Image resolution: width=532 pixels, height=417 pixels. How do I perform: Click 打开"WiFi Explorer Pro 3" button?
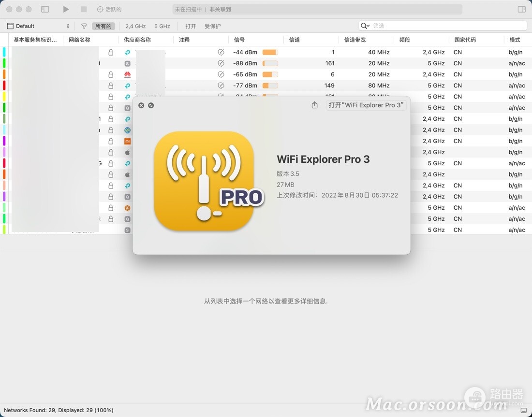tap(366, 105)
